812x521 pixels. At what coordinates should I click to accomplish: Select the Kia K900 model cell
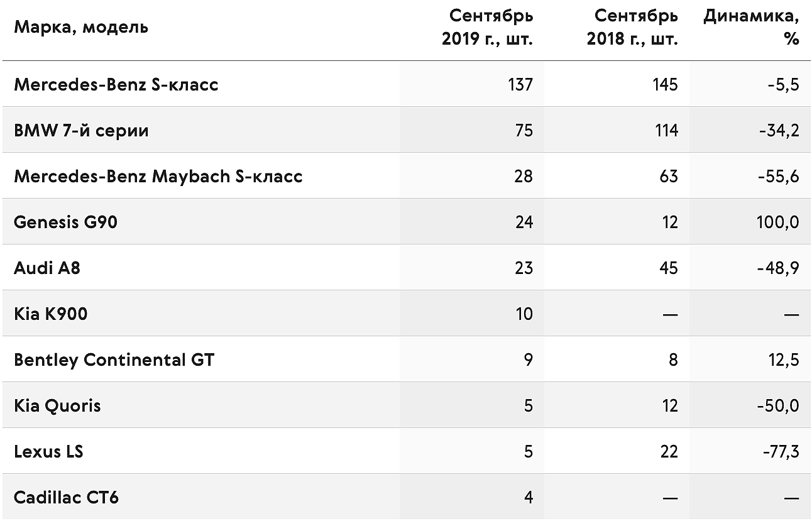50,314
